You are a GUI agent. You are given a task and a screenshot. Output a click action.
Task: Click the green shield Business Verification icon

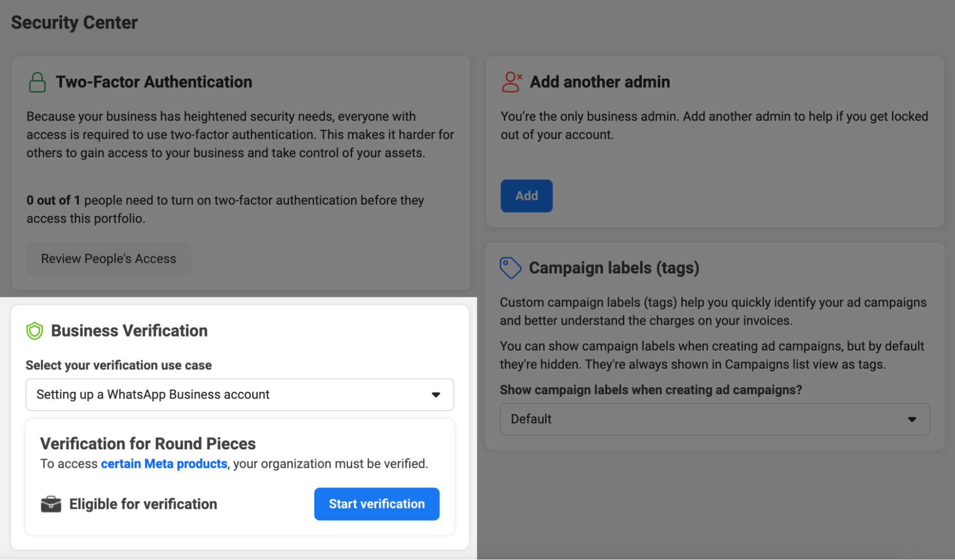pyautogui.click(x=34, y=331)
